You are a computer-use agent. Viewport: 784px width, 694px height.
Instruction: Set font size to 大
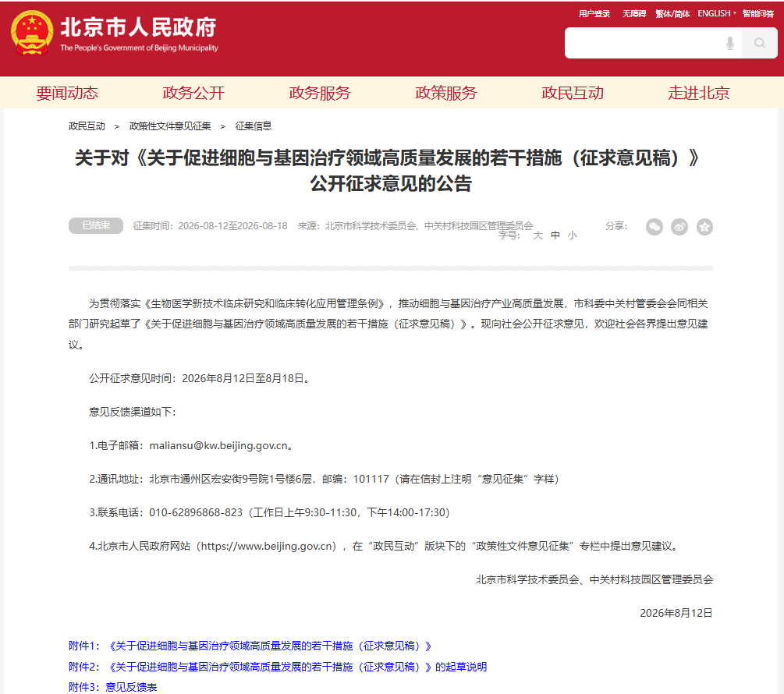(x=538, y=235)
